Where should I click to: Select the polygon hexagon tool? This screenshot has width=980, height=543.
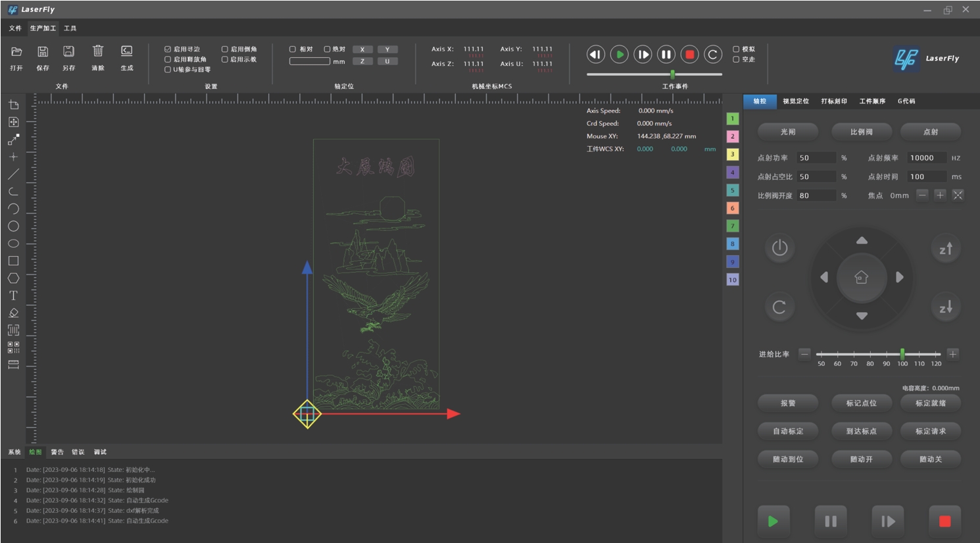[13, 278]
